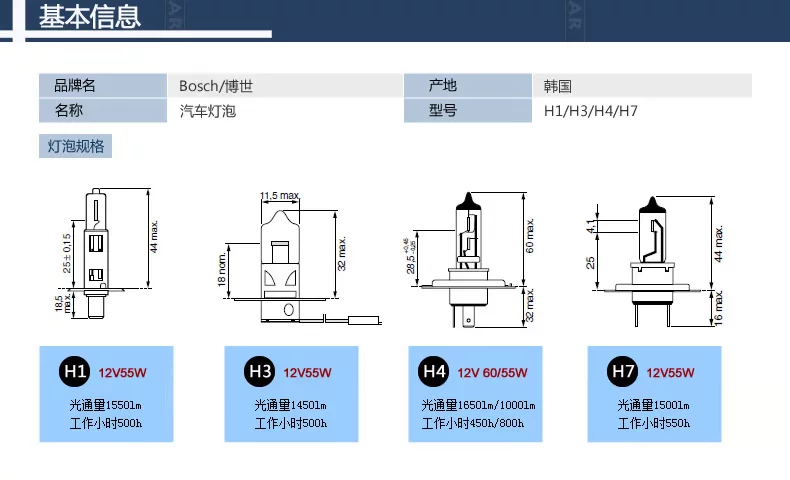Viewport: 790px width, 480px height.
Task: Click the H4 black circle badge
Action: (434, 373)
